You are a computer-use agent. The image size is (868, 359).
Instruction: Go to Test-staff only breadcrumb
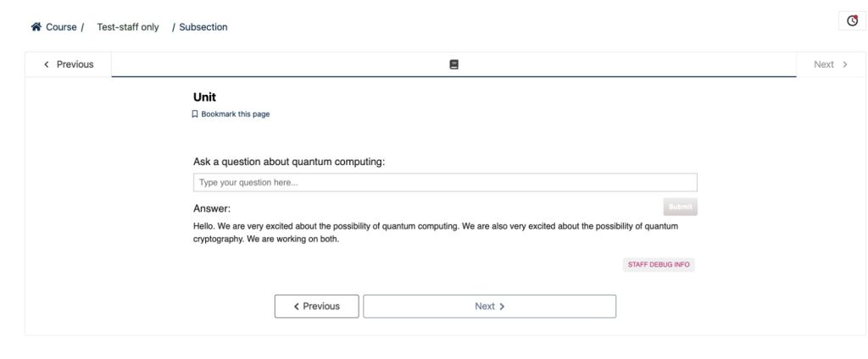coord(128,27)
